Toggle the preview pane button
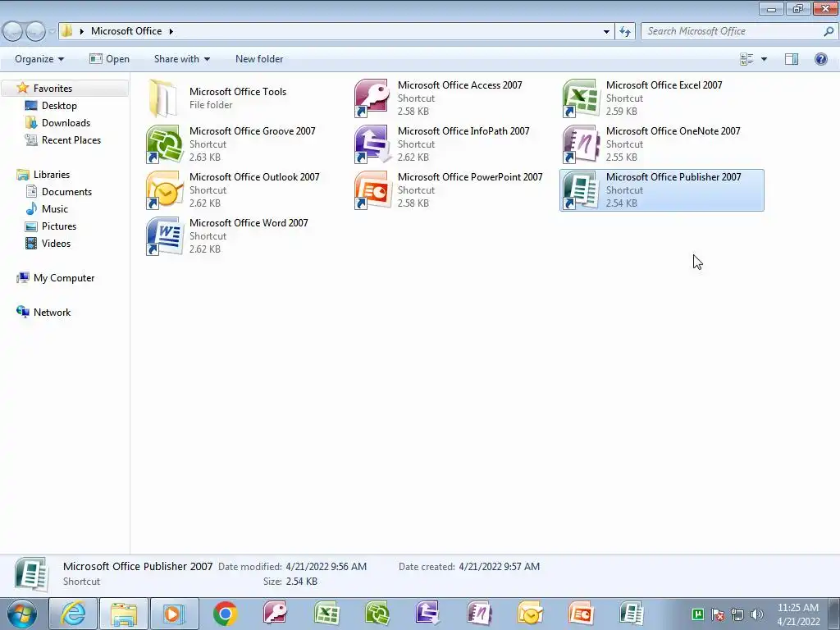This screenshot has width=840, height=630. point(792,59)
